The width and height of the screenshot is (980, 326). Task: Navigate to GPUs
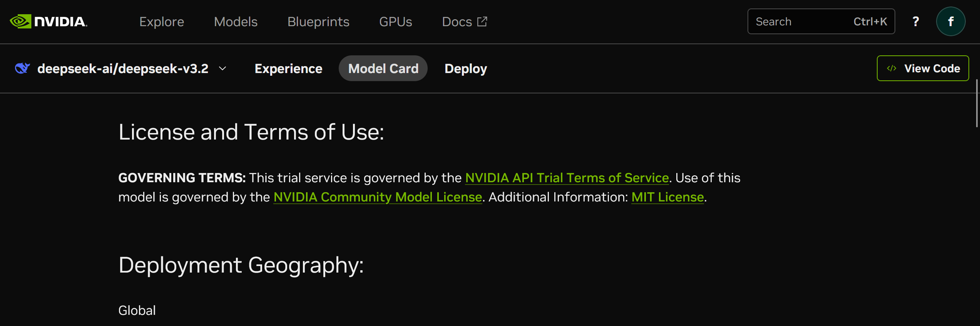[x=396, y=22]
